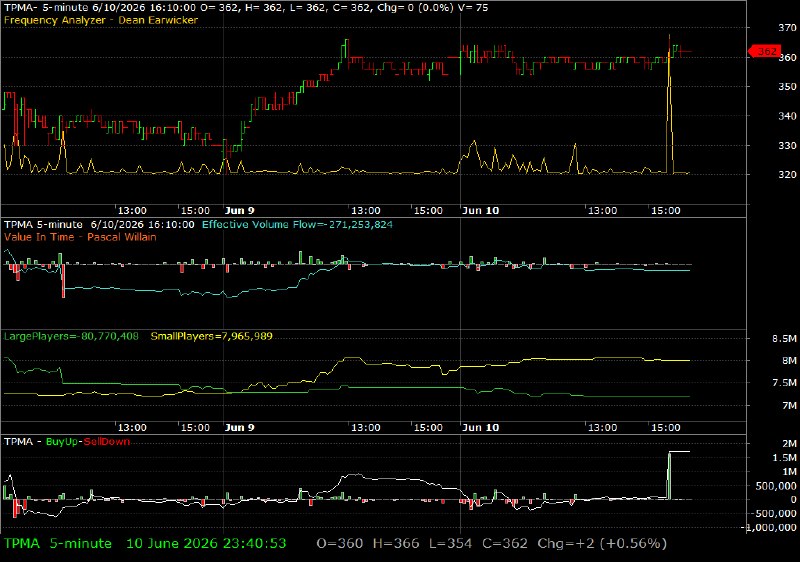Click the 'O=360' value in the status bar
Image resolution: width=800 pixels, height=562 pixels.
(x=340, y=543)
